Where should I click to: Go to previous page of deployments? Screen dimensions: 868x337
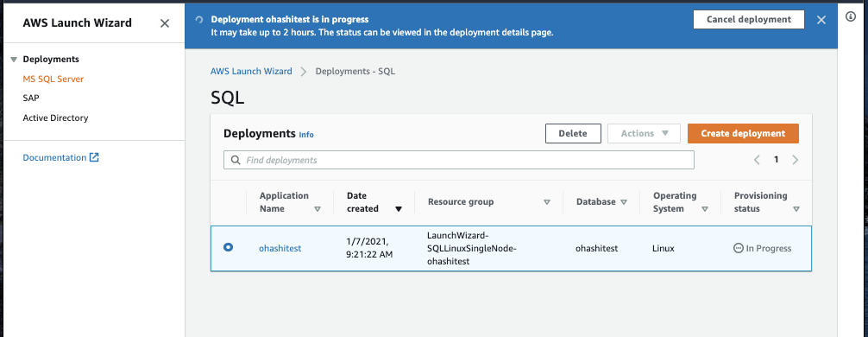(757, 160)
